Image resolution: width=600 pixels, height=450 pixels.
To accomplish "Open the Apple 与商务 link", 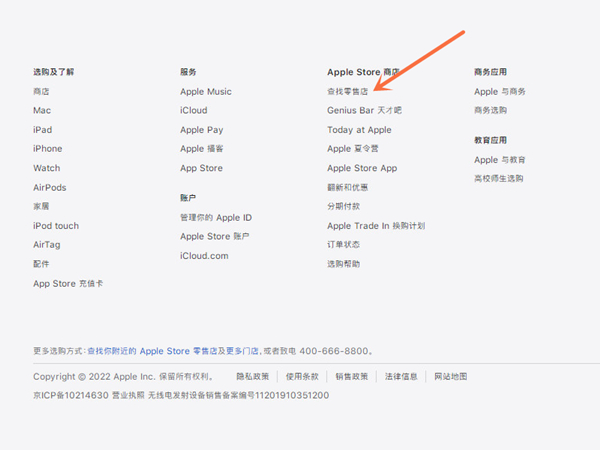I will click(500, 91).
